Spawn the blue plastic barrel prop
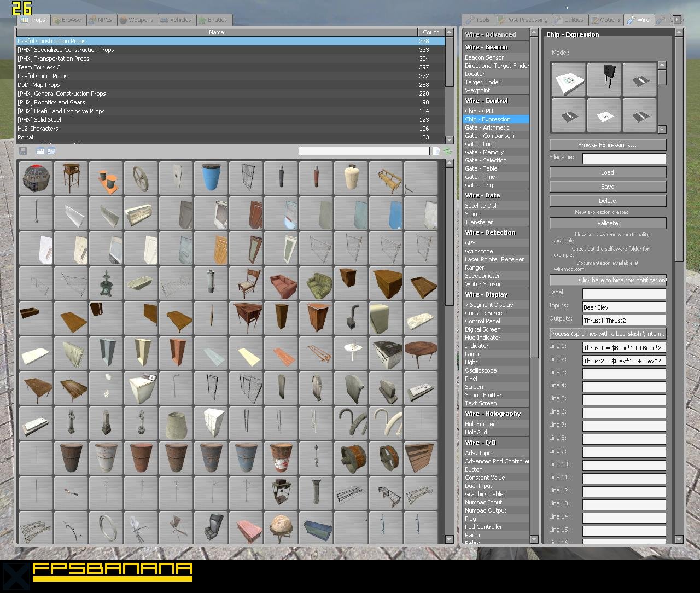700x593 pixels. [211, 178]
